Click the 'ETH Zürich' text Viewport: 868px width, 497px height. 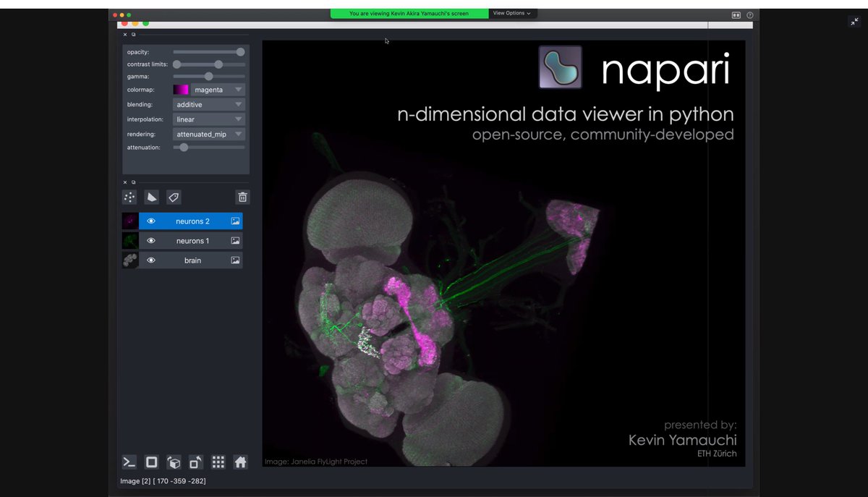pyautogui.click(x=717, y=454)
